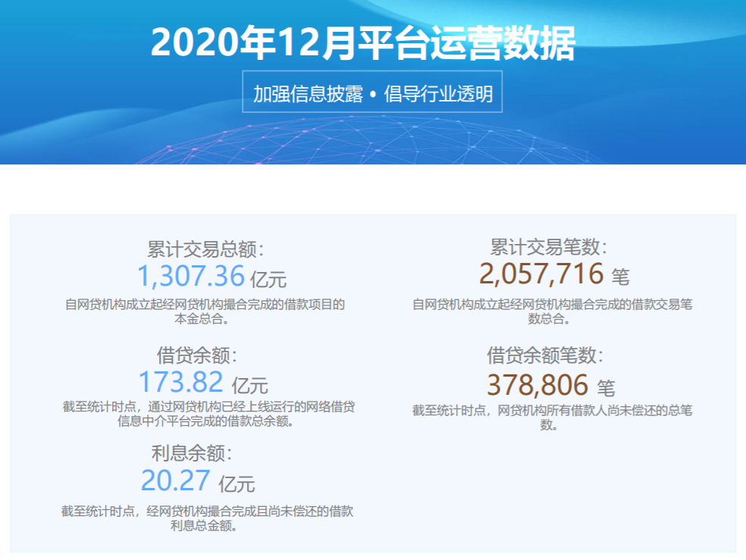
Task: Click the description ending with "本金总合。"
Action: click(205, 311)
